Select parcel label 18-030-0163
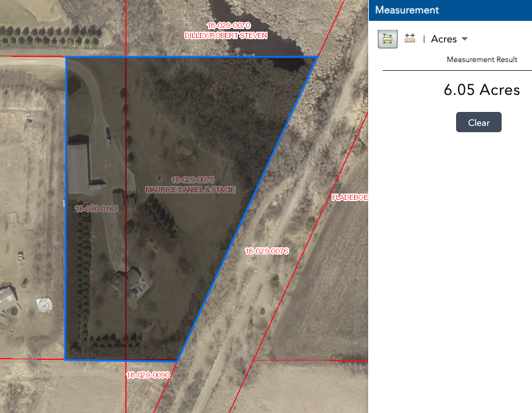This screenshot has height=413, width=532. pyautogui.click(x=96, y=209)
